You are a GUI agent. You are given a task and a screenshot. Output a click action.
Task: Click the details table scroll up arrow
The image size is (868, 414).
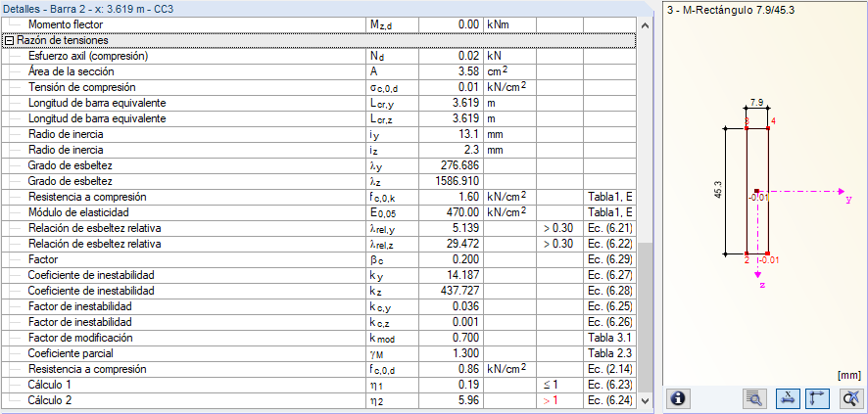click(645, 25)
